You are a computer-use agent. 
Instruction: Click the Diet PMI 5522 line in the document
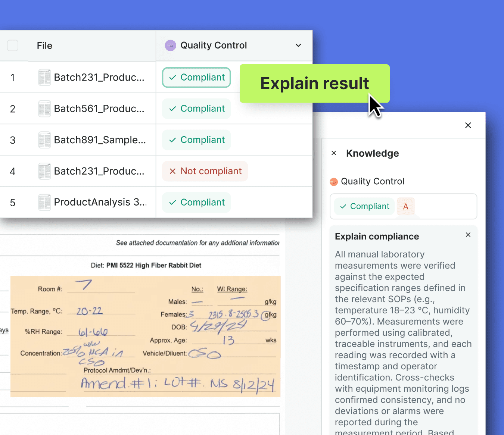tap(146, 265)
